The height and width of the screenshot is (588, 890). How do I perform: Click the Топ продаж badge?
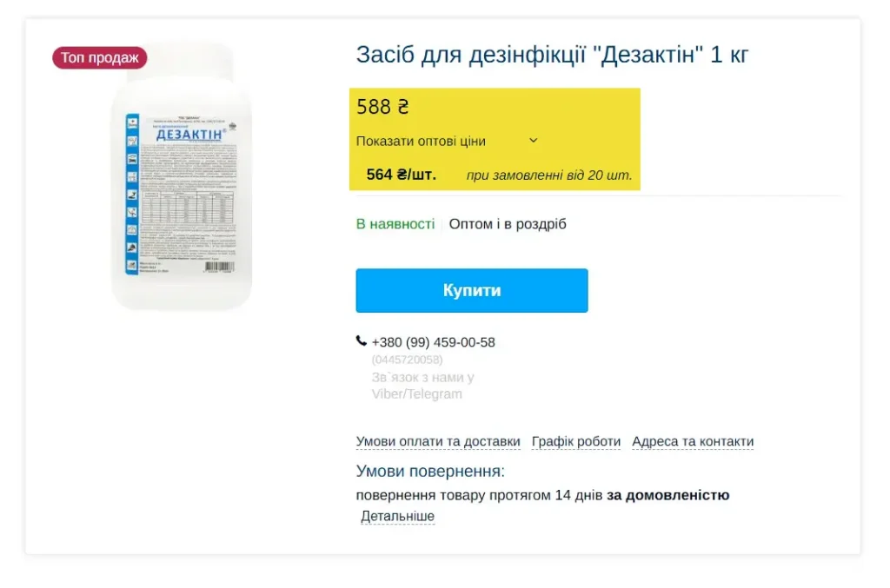coord(100,58)
